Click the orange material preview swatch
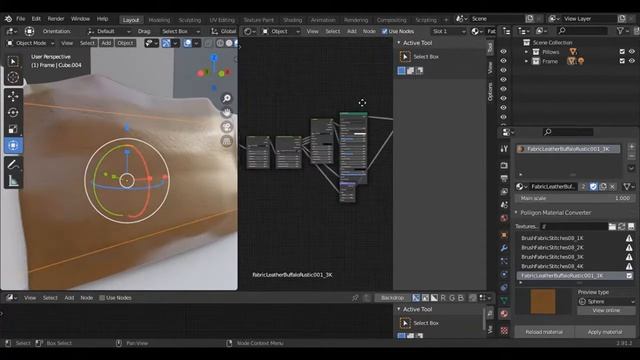Screen dimensions: 640x360 [543, 302]
